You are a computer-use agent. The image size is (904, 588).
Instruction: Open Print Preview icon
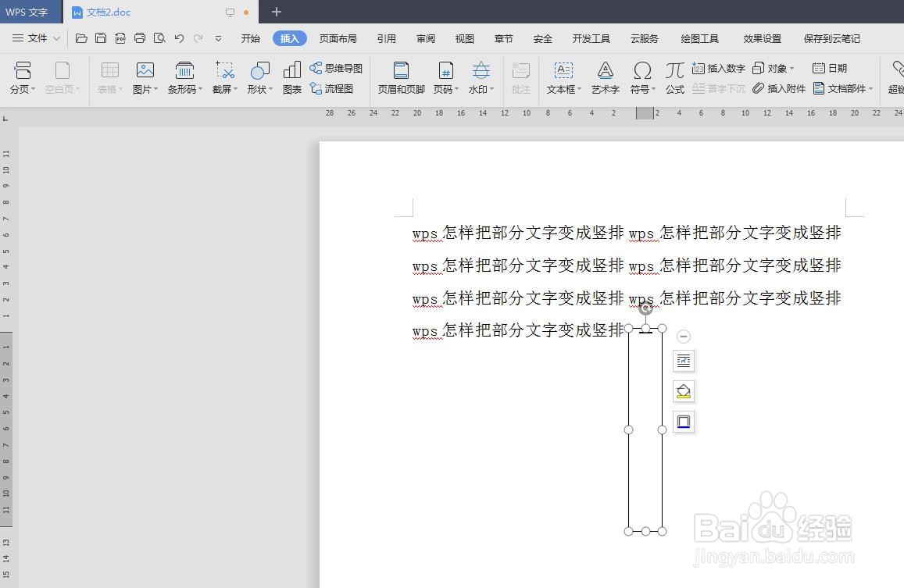(159, 38)
